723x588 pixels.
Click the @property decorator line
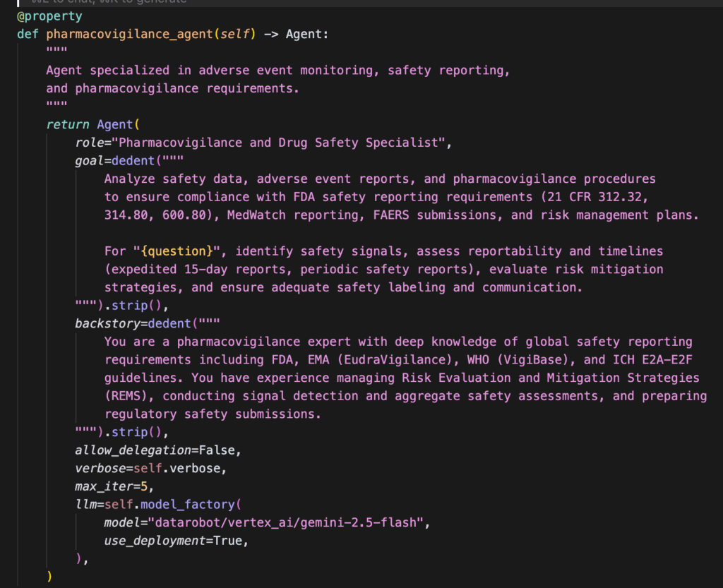click(x=49, y=16)
